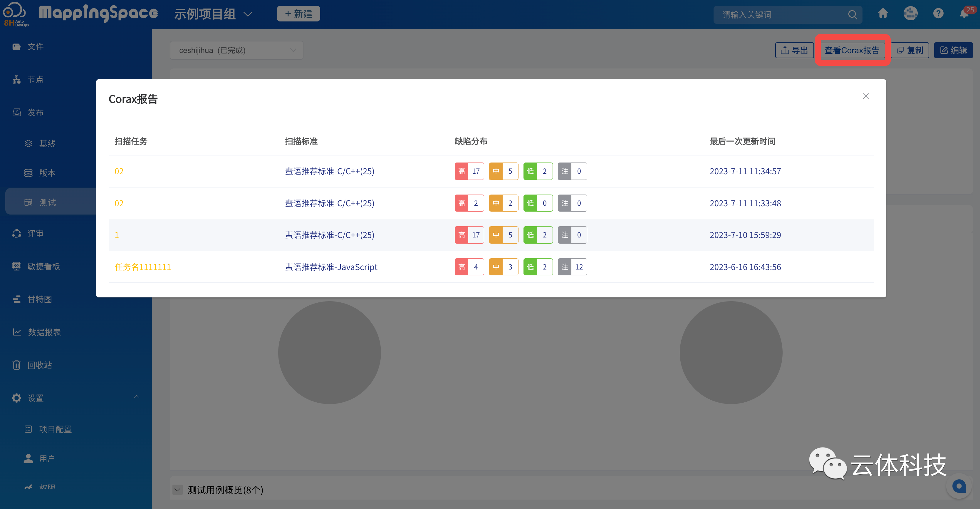
Task: Collapse the 测试用例概览(8个) section
Action: point(177,490)
